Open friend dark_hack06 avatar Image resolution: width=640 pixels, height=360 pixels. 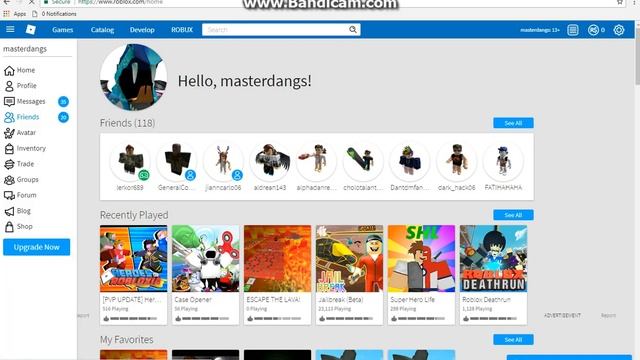click(x=456, y=162)
